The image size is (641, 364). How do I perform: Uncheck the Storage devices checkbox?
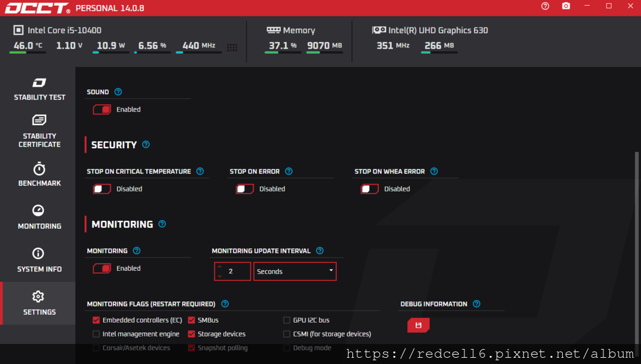192,334
